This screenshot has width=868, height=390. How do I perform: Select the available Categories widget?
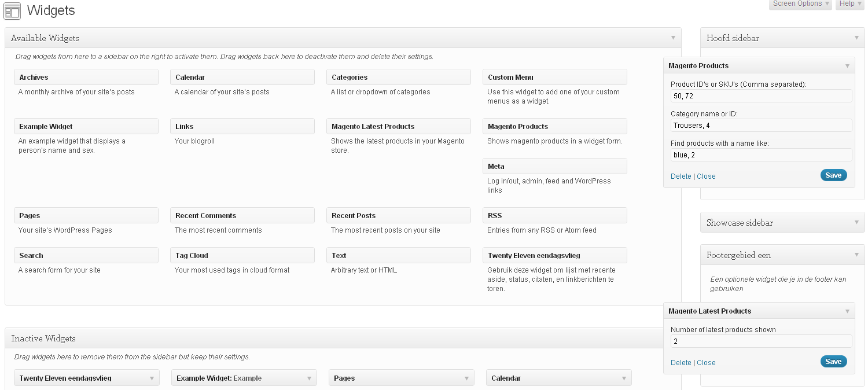399,77
